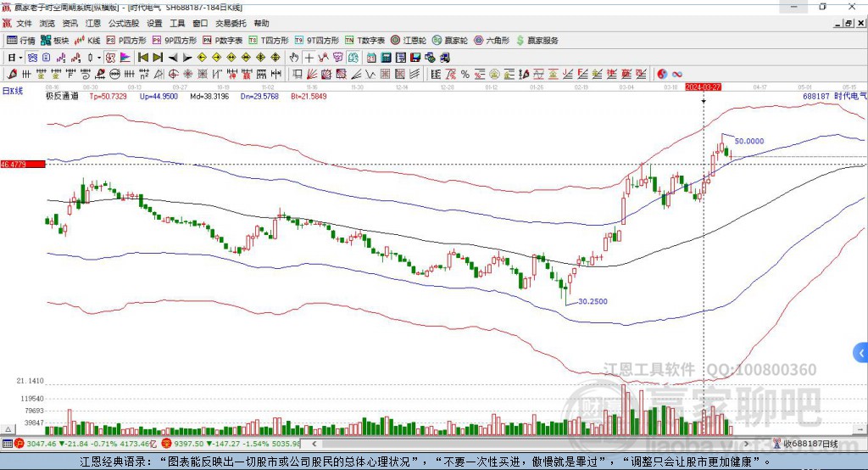Open the 江恩轮 (Gann wheel) tool
868x470 pixels.
tap(409, 41)
